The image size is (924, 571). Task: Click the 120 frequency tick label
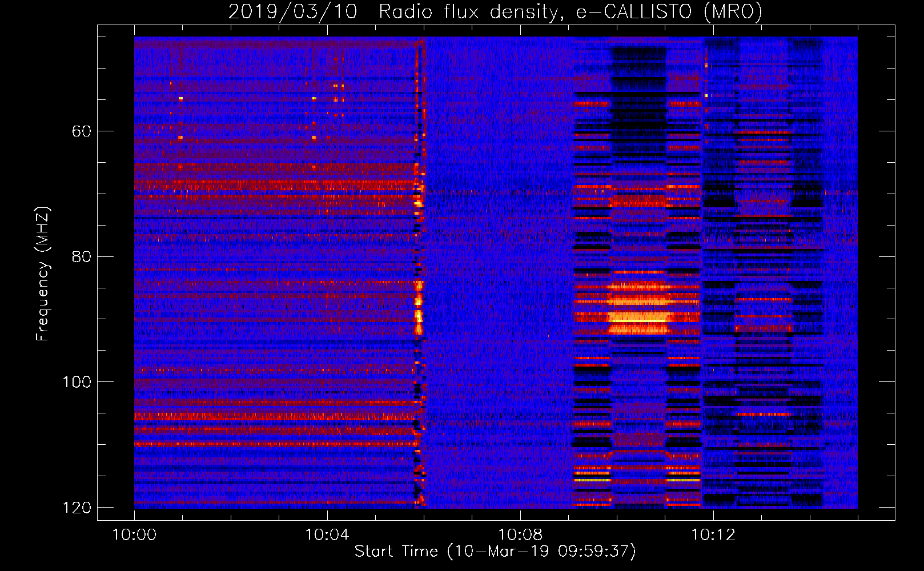tap(77, 507)
